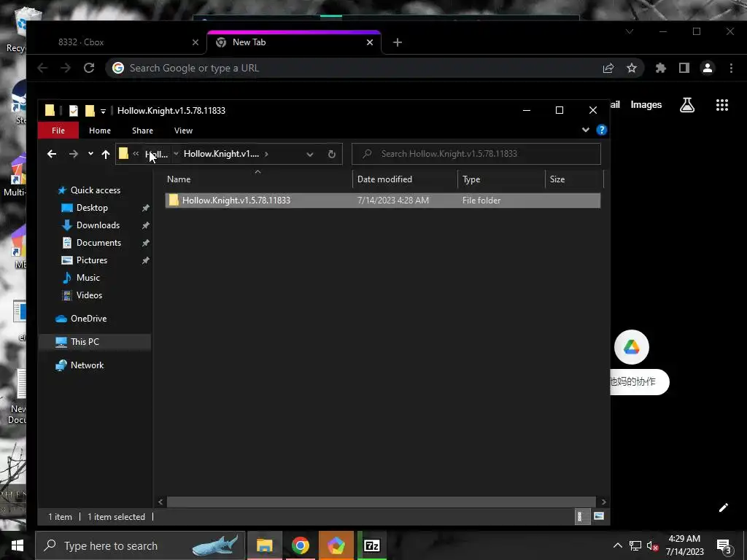The image size is (747, 560).
Task: Open Google Search Labs flask icon
Action: point(687,105)
